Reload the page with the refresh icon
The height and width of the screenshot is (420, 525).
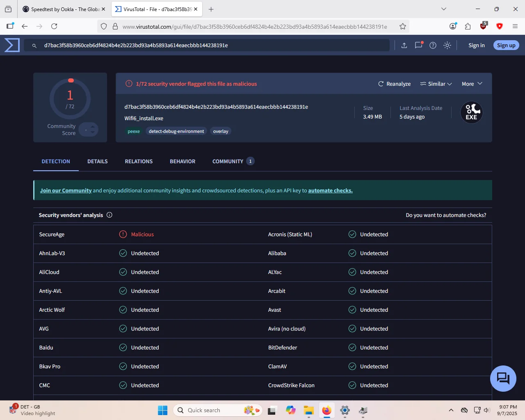54,26
